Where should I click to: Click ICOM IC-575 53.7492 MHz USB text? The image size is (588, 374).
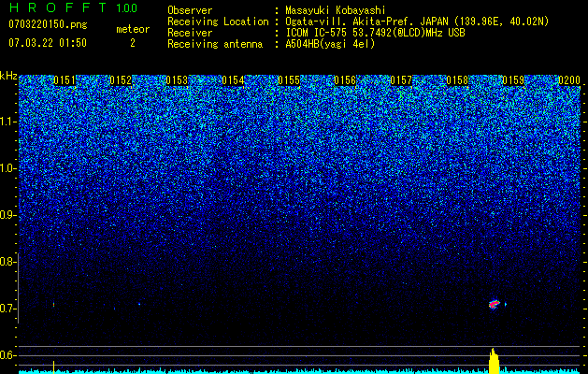(375, 33)
